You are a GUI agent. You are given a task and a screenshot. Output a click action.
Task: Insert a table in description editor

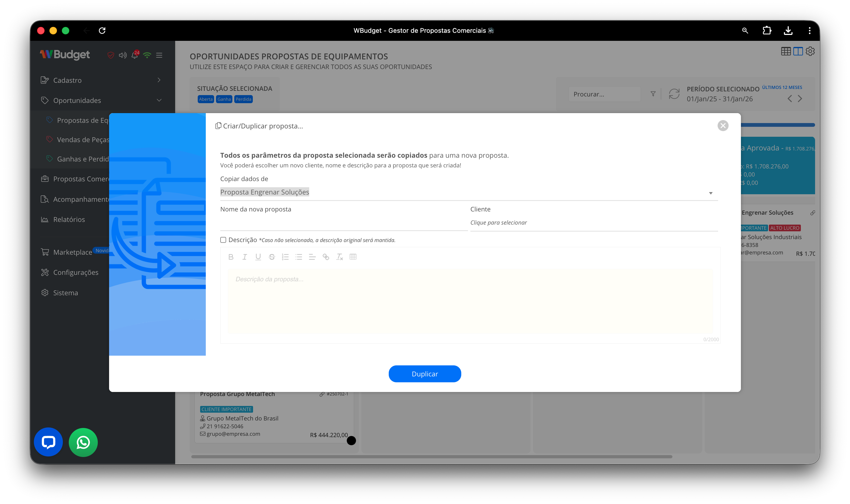pos(353,257)
